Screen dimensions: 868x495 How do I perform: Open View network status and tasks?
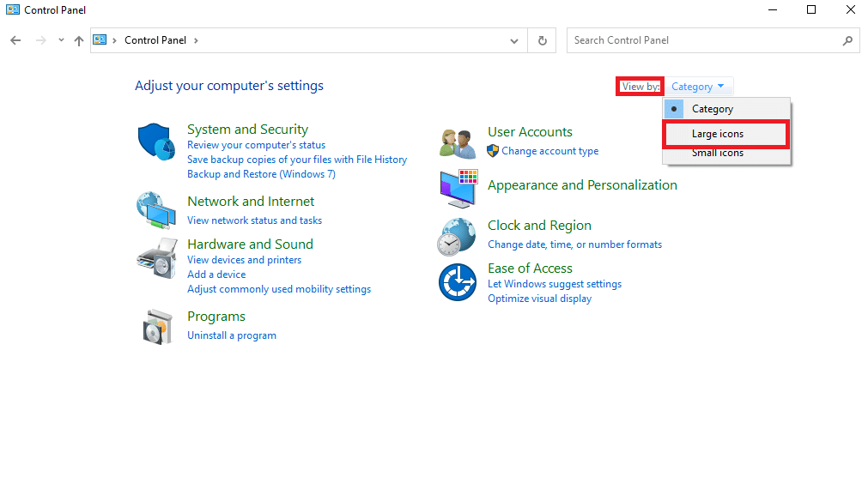click(254, 220)
